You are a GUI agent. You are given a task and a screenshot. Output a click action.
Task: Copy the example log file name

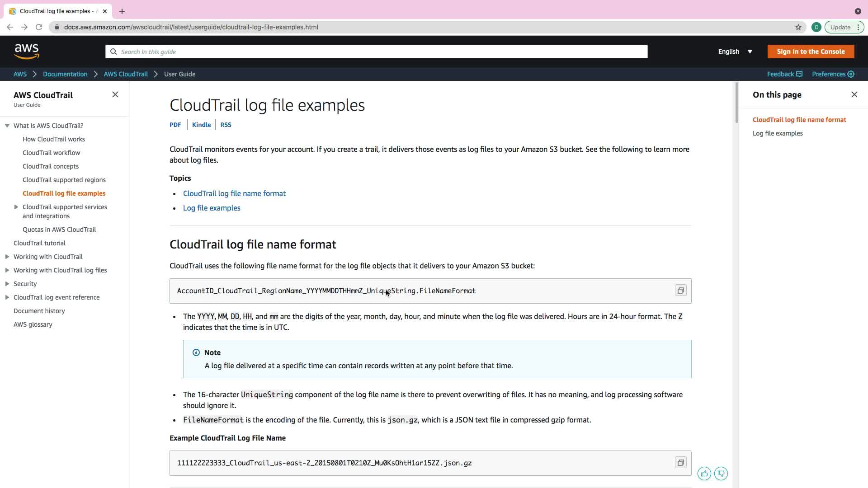tap(680, 463)
